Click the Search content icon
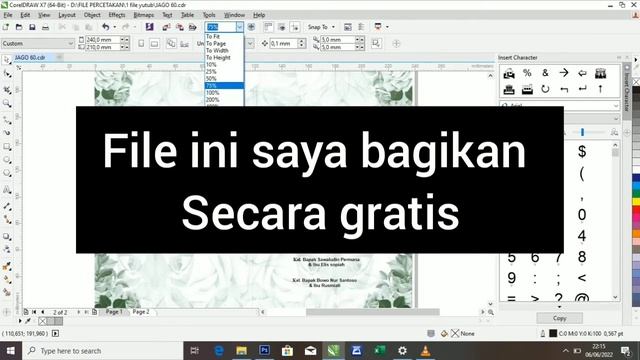This screenshot has width=640, height=360. 149,27
